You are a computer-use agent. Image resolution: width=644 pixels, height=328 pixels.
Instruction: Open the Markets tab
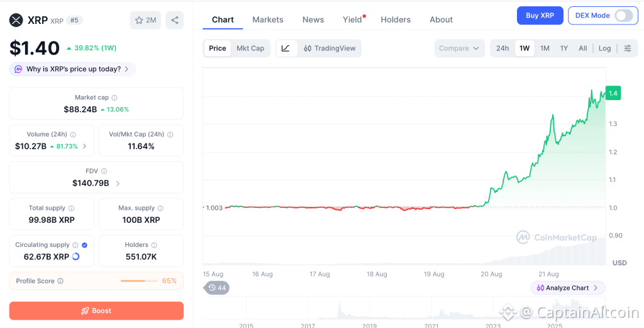click(268, 20)
